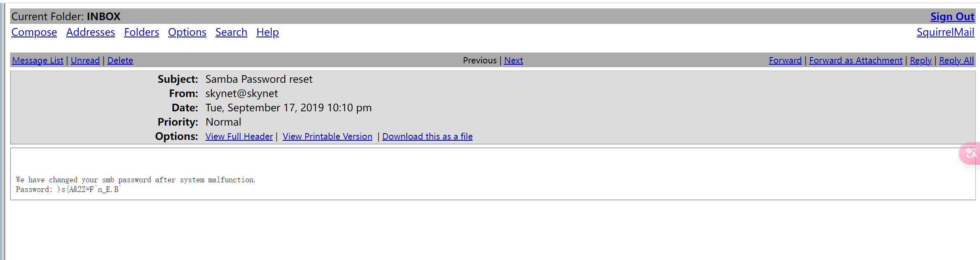Go to the Next message
The height and width of the screenshot is (260, 980).
513,60
